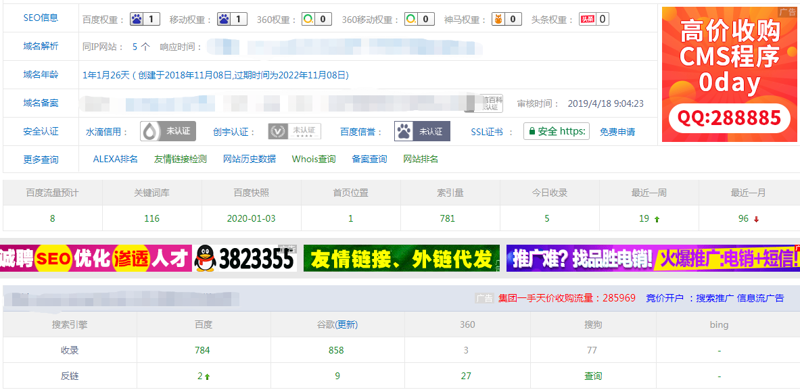Open the 信息流广告 link

click(760, 298)
